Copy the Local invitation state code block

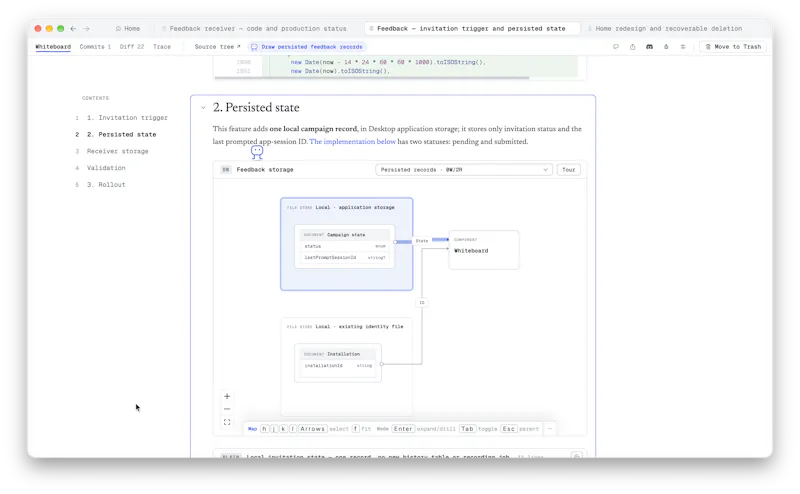pyautogui.click(x=577, y=456)
